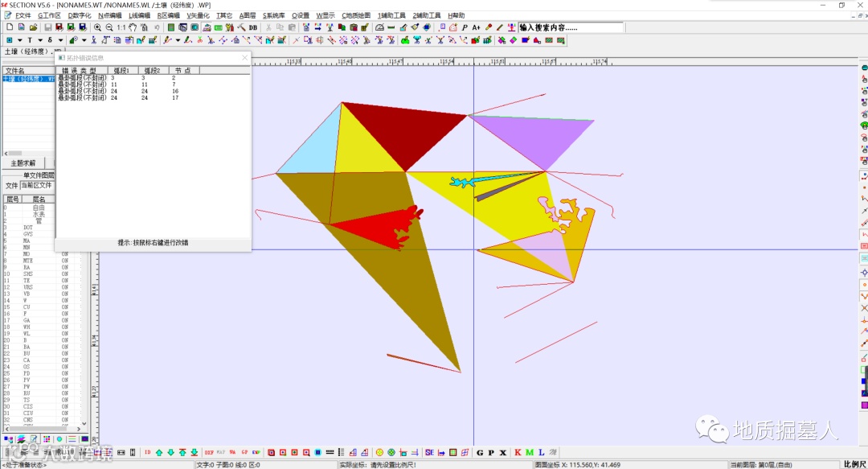Click the 节点 column header
The width and height of the screenshot is (868, 469).
click(183, 71)
